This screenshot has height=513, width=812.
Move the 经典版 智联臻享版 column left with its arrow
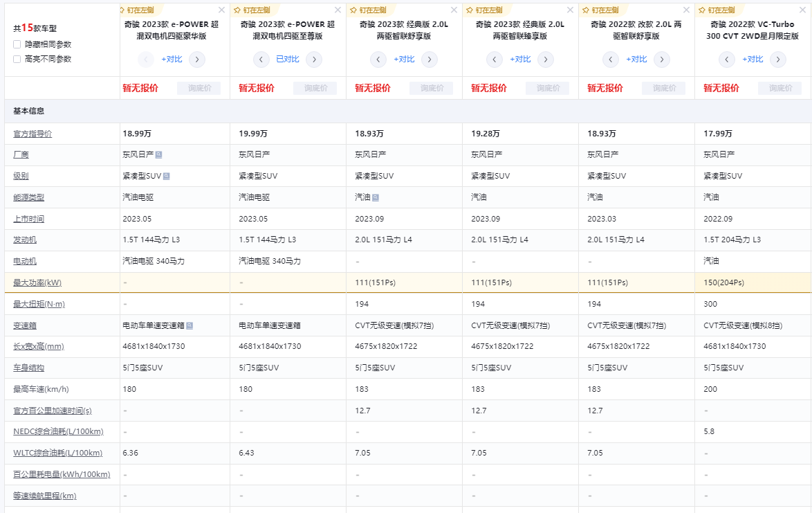[495, 60]
